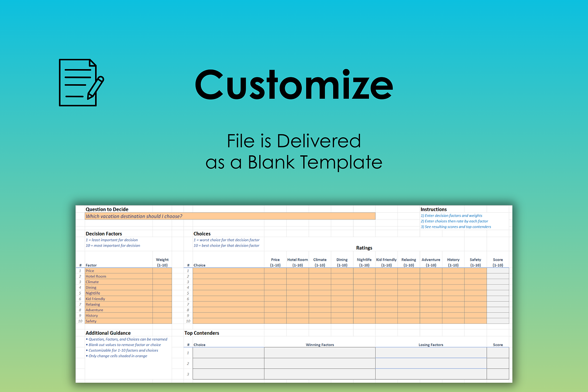
Task: Select the Choice cell for top contender 1
Action: [x=228, y=353]
